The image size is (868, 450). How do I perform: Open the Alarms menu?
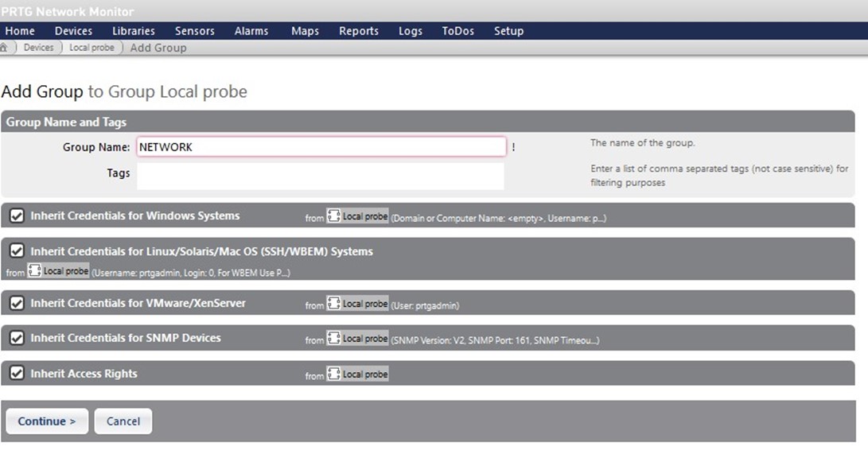(x=251, y=31)
